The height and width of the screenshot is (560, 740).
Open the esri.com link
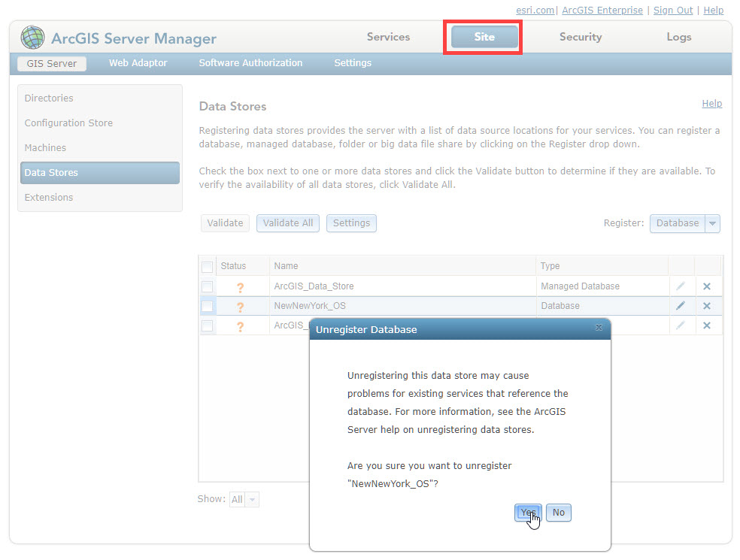click(x=535, y=11)
